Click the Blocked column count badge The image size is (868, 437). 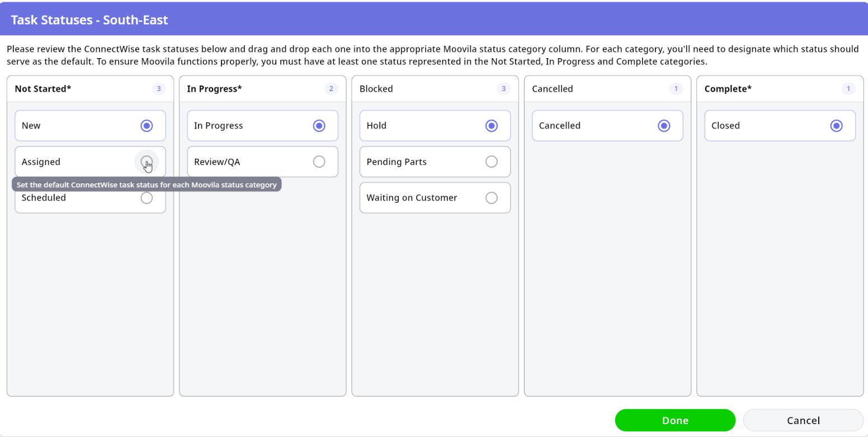(x=503, y=89)
